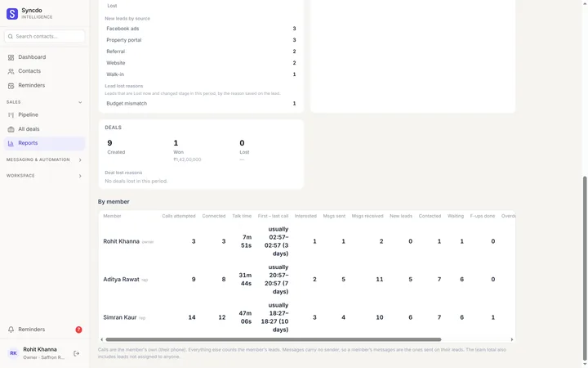Click the Msgs sent column header
This screenshot has width=588, height=368.
pyautogui.click(x=334, y=216)
